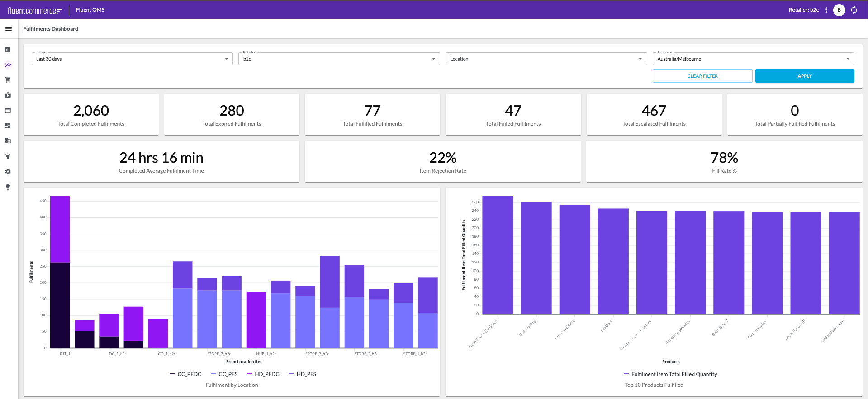Toggle Fulfilment Item Total Filled Quantity legend

tap(670, 374)
